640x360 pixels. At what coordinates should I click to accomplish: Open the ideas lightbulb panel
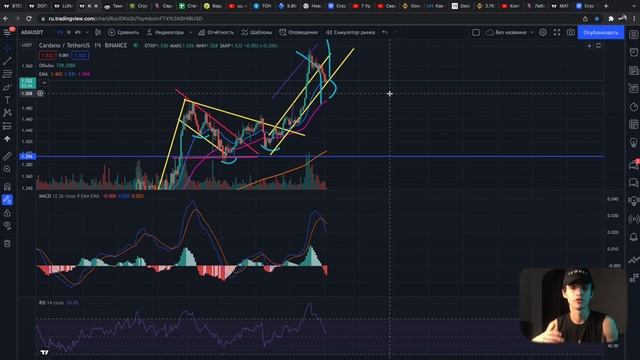point(633,142)
